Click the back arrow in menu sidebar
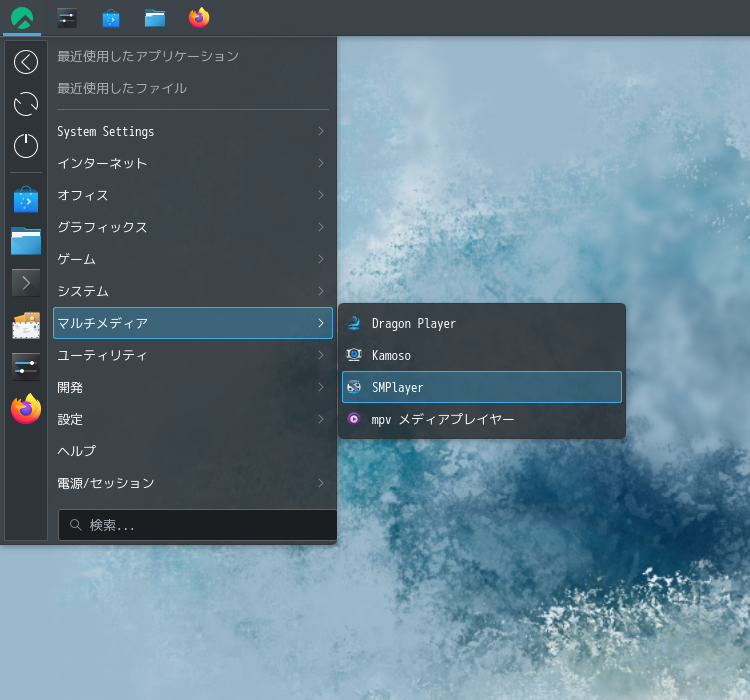The image size is (750, 700). click(x=26, y=62)
